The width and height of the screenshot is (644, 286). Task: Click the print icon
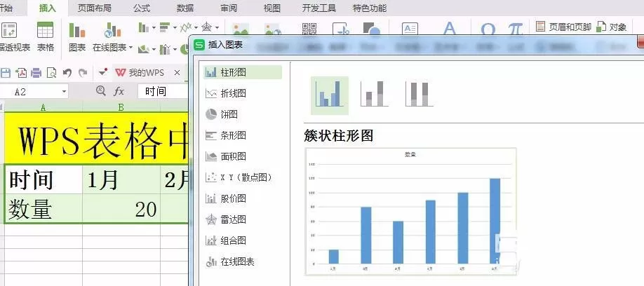pos(36,73)
